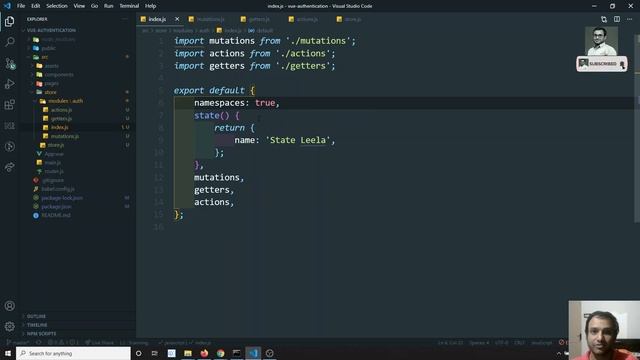Click the Windows Start button
640x360 pixels.
point(8,353)
